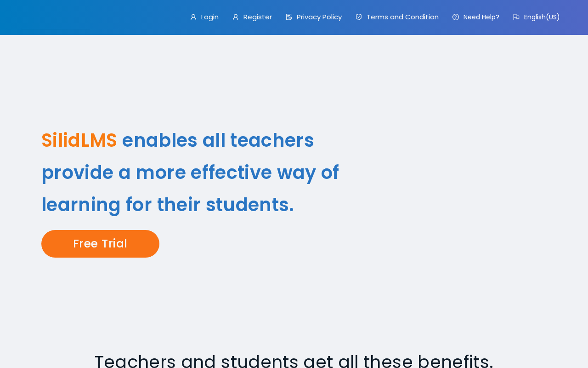Click the Privacy Policy document icon
The width and height of the screenshot is (588, 368).
click(x=289, y=17)
